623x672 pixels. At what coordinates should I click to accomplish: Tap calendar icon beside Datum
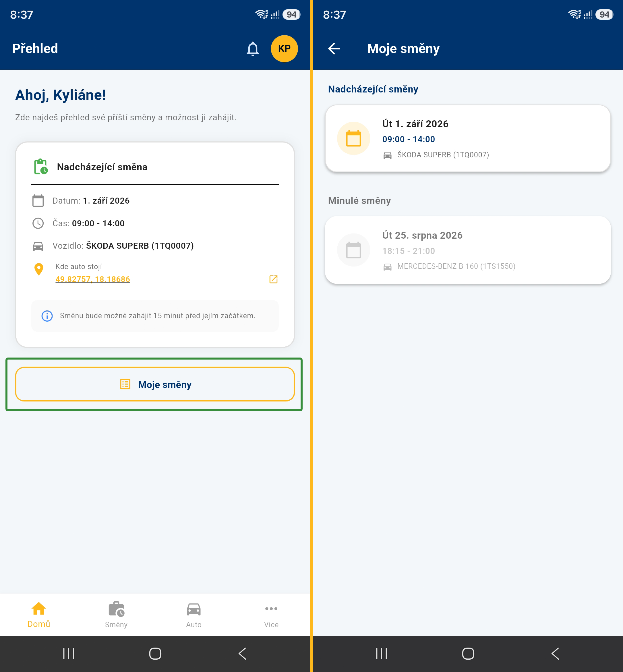38,201
